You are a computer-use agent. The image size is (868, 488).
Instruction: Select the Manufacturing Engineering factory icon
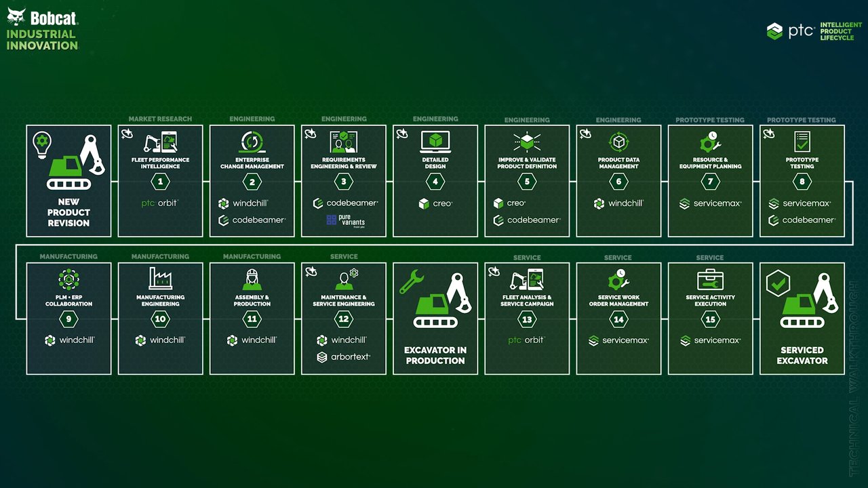[161, 279]
